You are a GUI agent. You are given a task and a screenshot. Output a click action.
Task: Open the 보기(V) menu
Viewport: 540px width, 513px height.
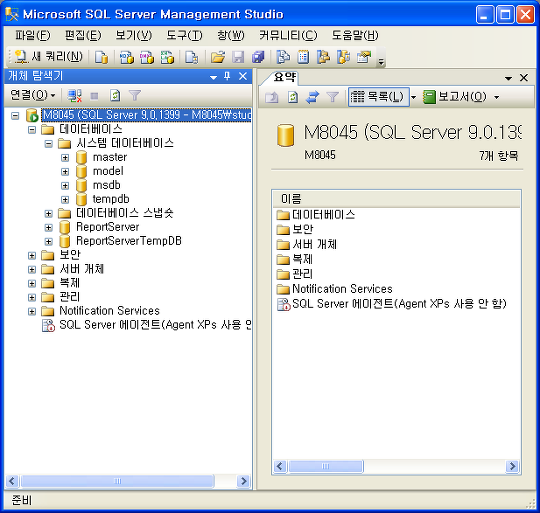coord(134,35)
